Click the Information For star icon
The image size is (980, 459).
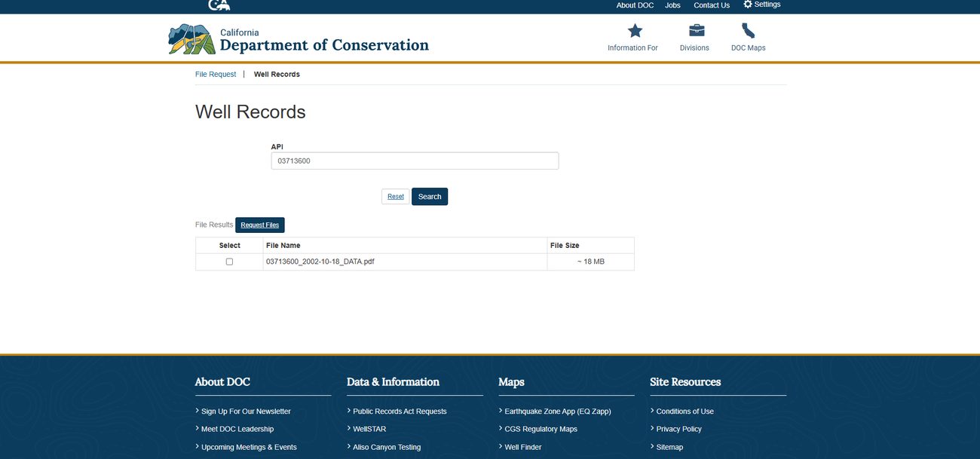(635, 31)
